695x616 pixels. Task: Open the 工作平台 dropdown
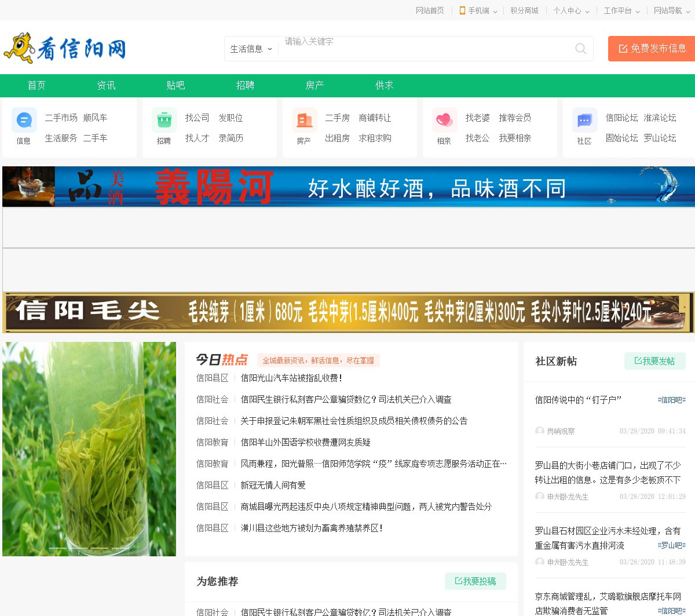(x=621, y=10)
